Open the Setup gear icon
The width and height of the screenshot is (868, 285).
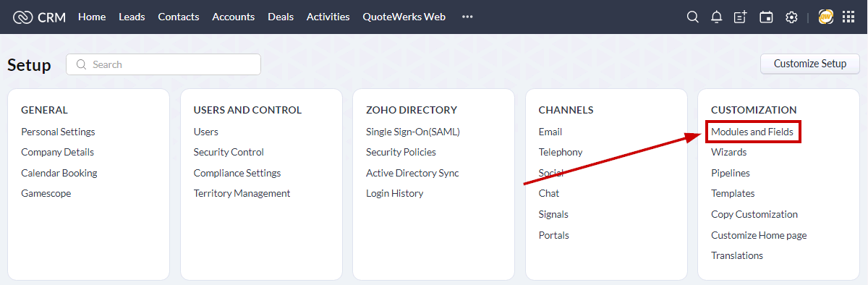point(791,17)
